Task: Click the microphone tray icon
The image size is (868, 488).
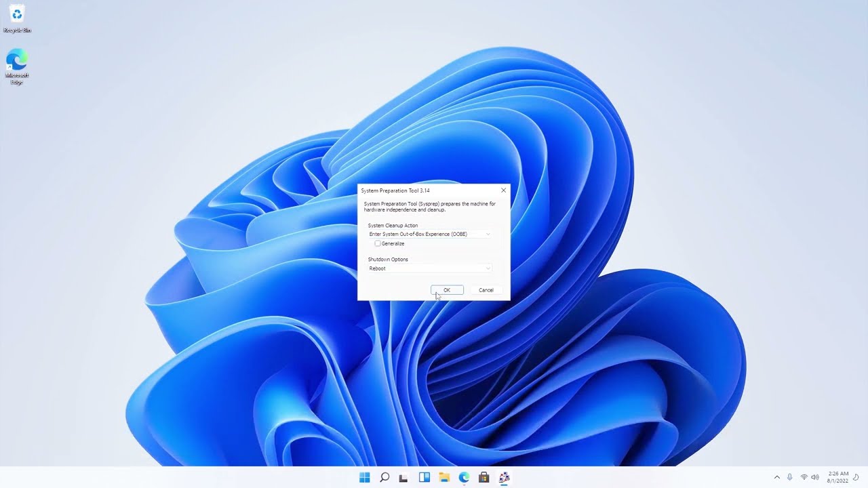Action: 790,477
